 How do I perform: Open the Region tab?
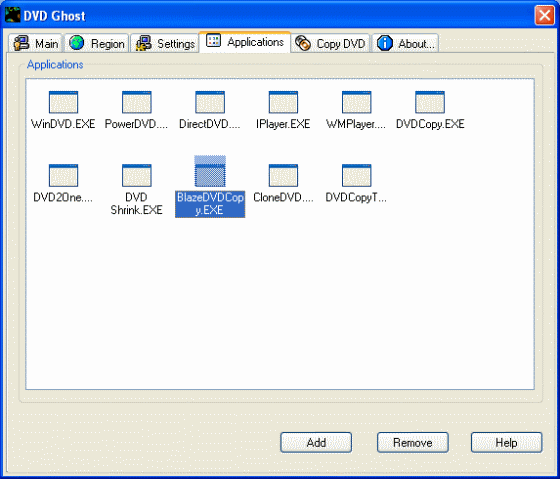[96, 44]
